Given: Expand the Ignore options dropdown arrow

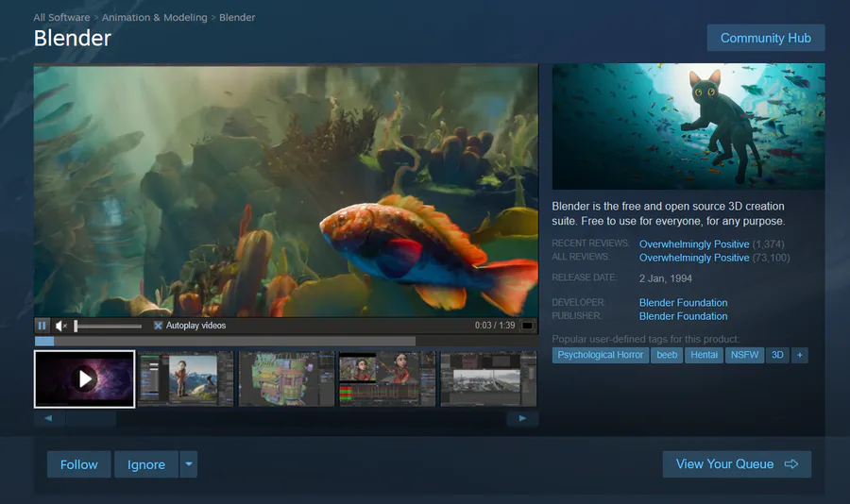Looking at the screenshot, I should (188, 464).
